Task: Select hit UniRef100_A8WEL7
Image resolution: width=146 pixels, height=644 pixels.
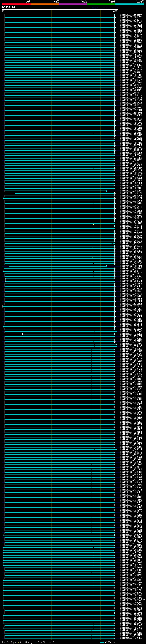Action: (131, 53)
